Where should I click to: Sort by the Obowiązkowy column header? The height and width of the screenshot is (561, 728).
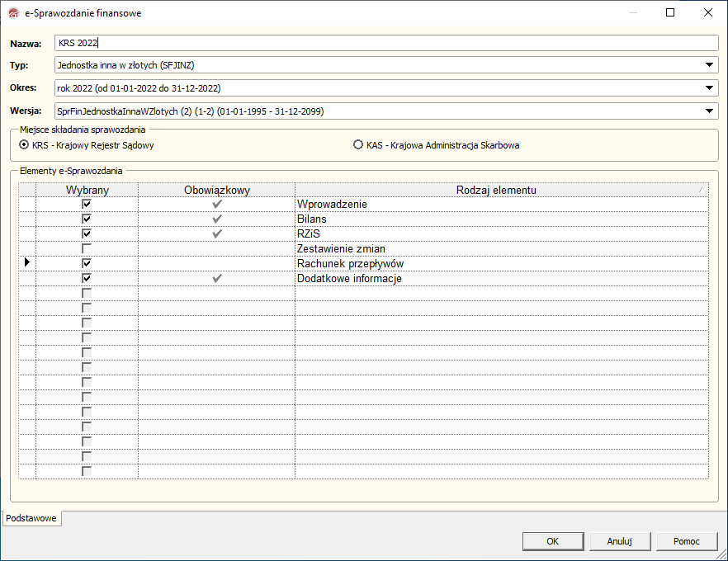(x=217, y=190)
